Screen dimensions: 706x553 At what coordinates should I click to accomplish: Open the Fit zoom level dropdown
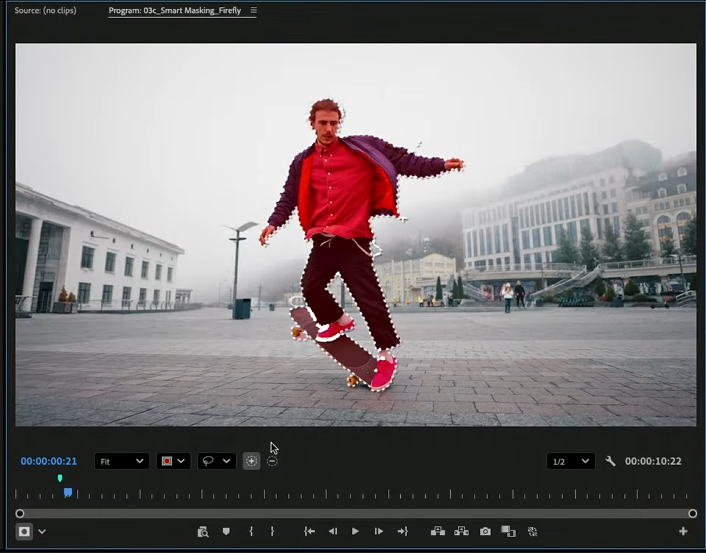click(121, 461)
